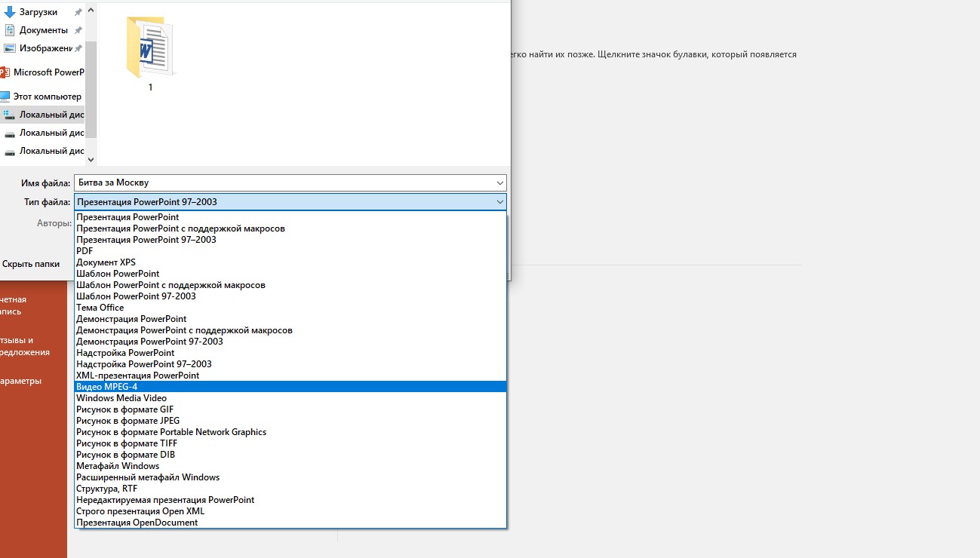The width and height of the screenshot is (980, 558).
Task: Select 'Рисунок в формате GIF'
Action: click(290, 409)
